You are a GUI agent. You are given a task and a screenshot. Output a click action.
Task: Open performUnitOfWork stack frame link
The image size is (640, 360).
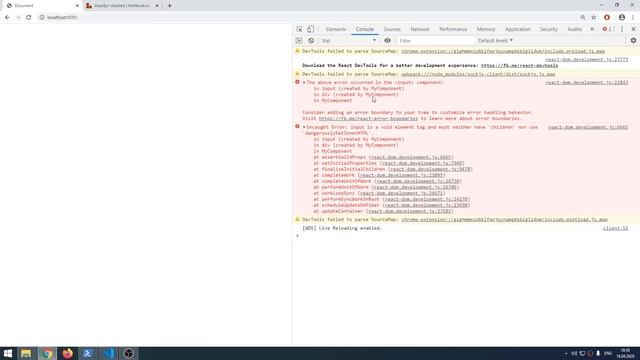[x=415, y=187]
